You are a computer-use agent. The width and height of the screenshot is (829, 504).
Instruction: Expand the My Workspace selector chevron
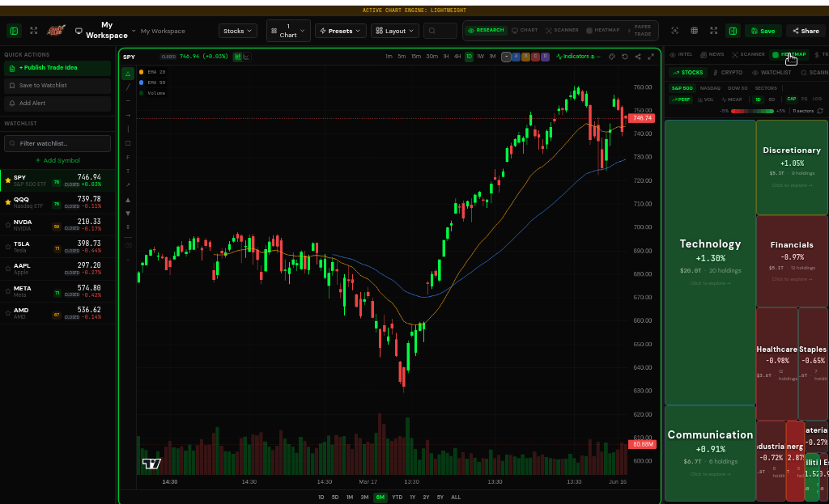click(x=134, y=32)
